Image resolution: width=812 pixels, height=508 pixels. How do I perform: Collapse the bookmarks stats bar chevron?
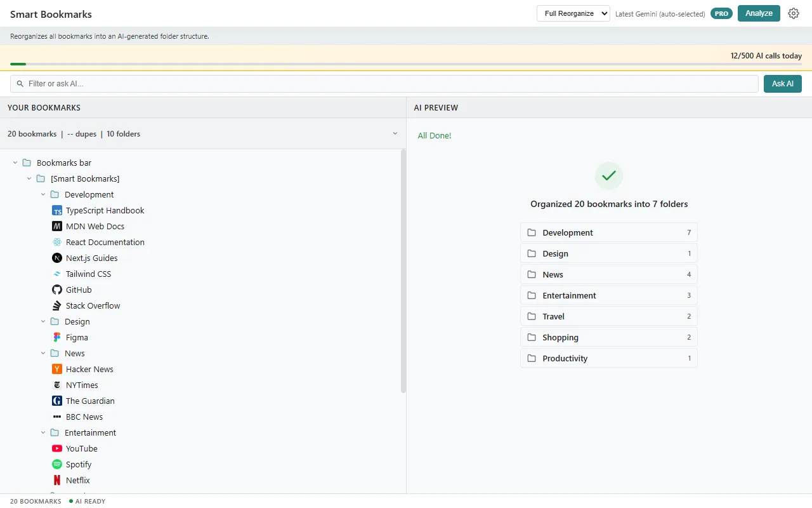point(395,133)
